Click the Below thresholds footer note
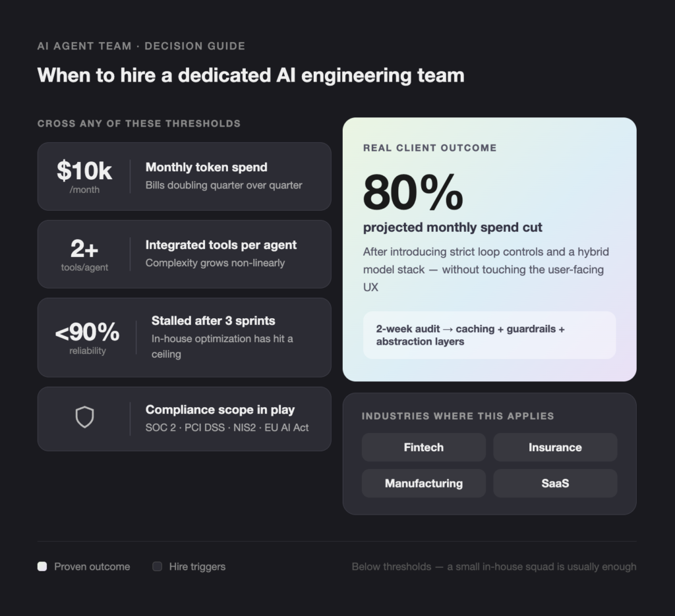675x616 pixels. [494, 567]
